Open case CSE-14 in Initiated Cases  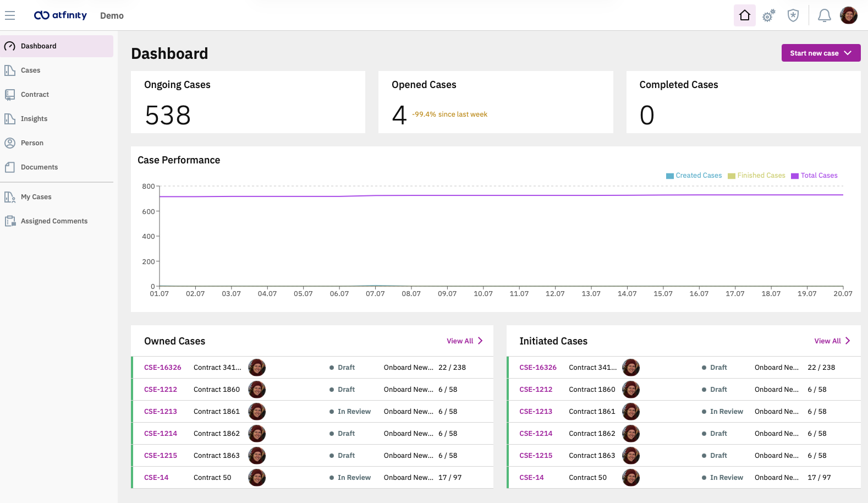[x=531, y=478]
